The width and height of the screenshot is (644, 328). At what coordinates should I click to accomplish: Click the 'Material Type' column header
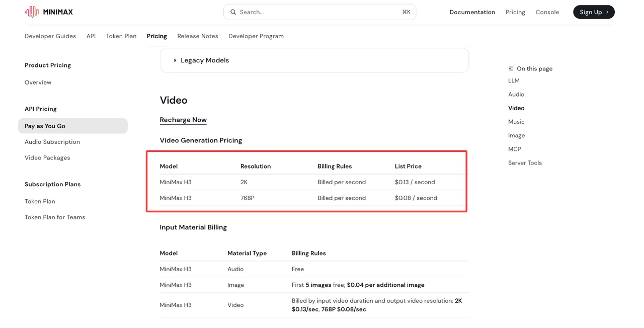tap(247, 253)
